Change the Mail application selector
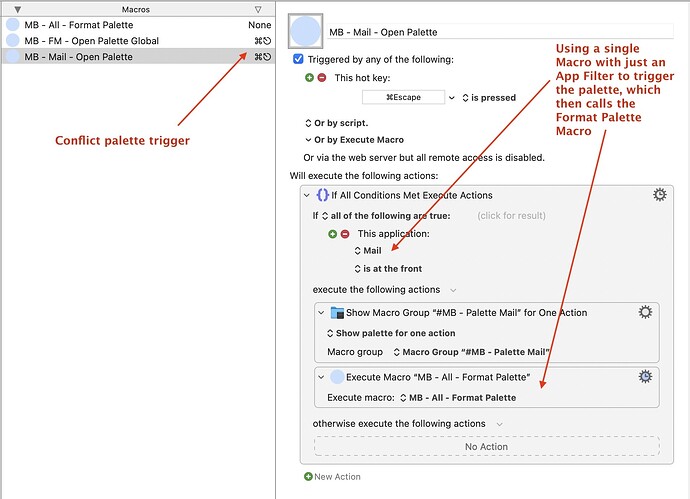Screen dimensions: 690x499 (x=368, y=251)
